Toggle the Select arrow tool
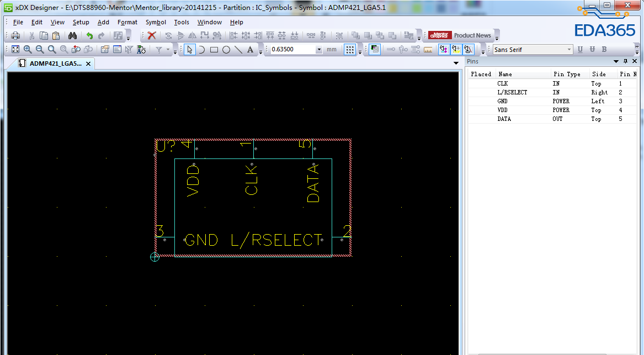 [189, 50]
